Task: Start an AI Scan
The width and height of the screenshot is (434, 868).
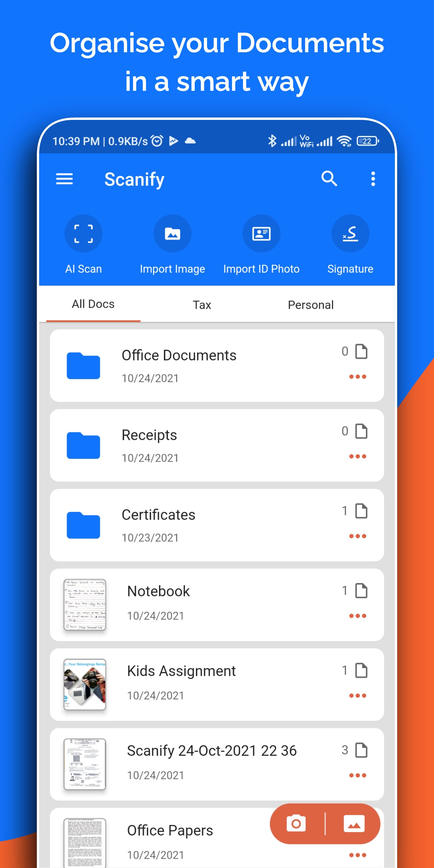Action: point(83,234)
